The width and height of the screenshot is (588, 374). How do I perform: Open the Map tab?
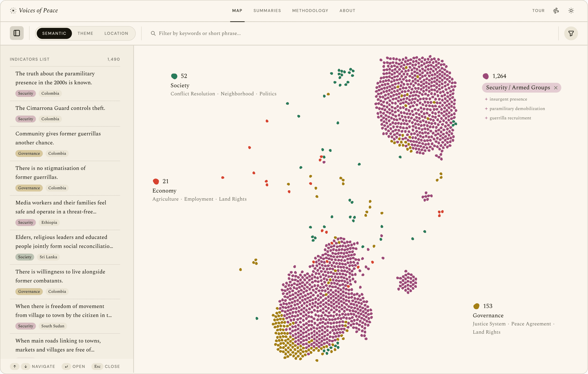coord(237,10)
